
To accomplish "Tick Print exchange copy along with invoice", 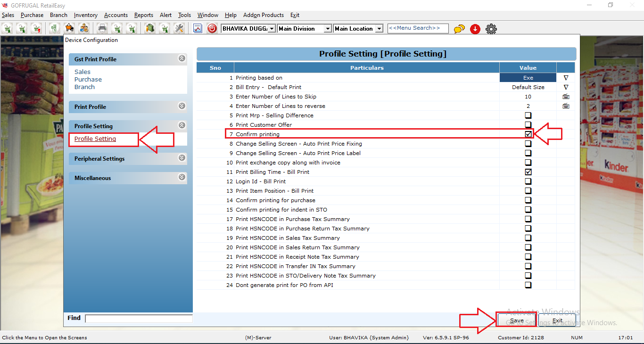I will (x=528, y=163).
